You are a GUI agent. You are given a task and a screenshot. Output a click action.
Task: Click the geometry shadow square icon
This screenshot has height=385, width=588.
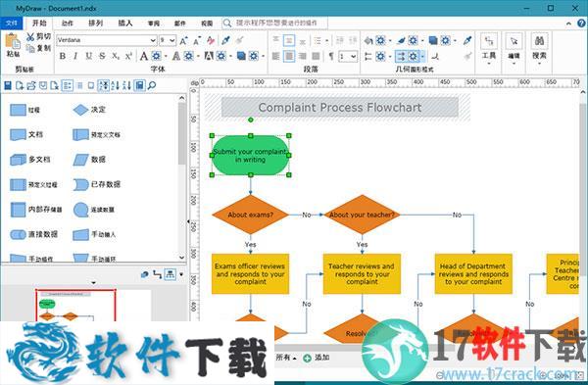pos(433,40)
